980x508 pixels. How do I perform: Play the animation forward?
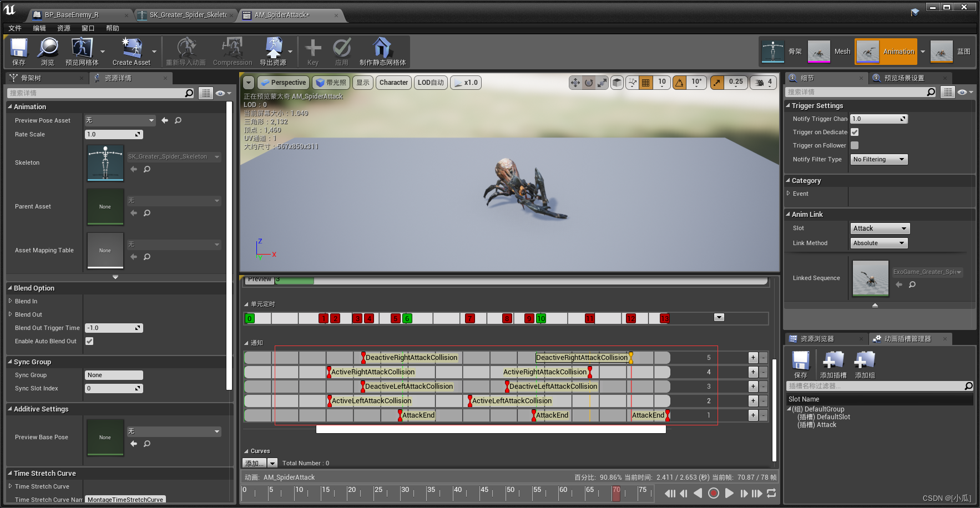[729, 493]
